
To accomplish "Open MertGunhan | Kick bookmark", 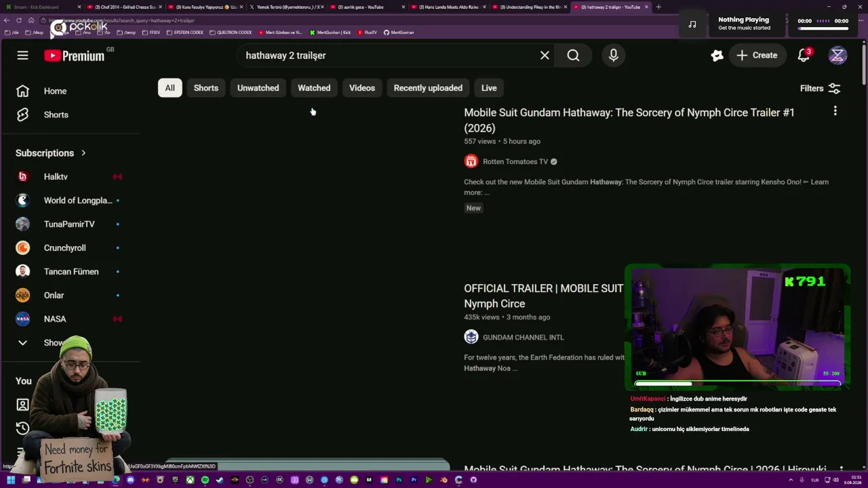I will pos(330,33).
